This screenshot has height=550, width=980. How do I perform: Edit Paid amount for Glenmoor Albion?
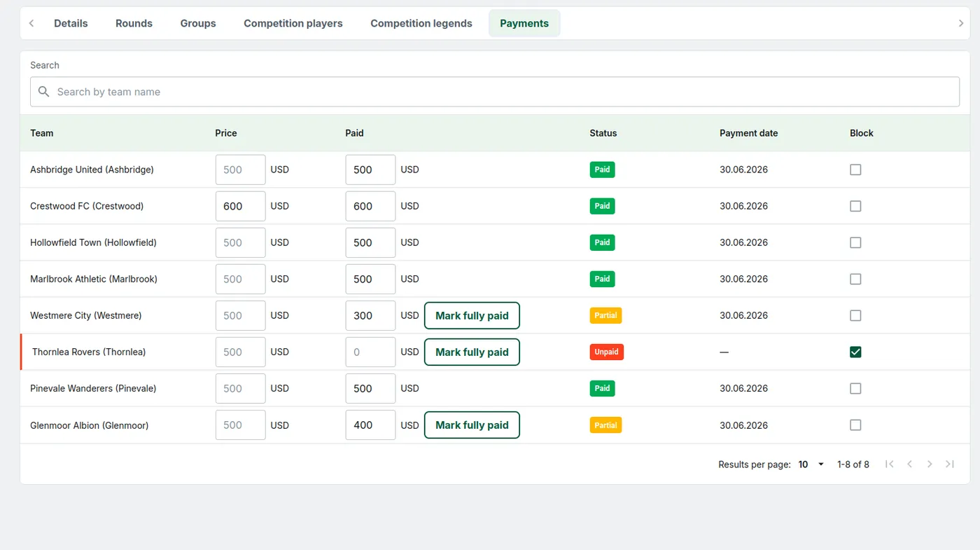[370, 425]
